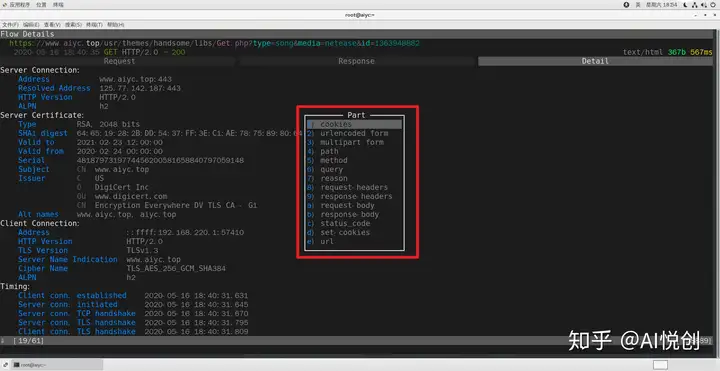Select 'request-headers' in the Part menu
Screen dimensions: 720x371
click(354, 187)
